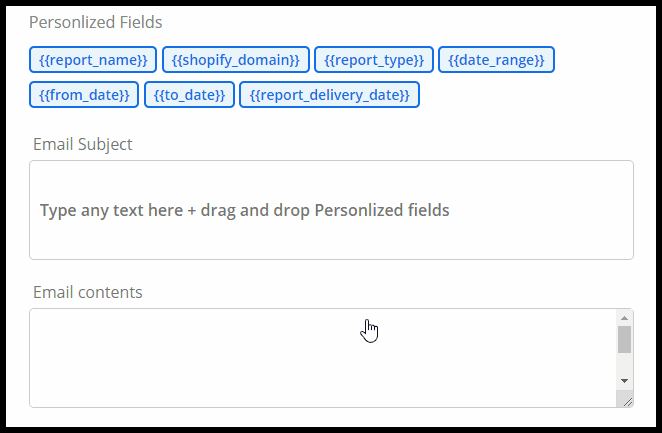This screenshot has width=662, height=433.
Task: Click the Email contents scrollbar thumb
Action: 624,340
